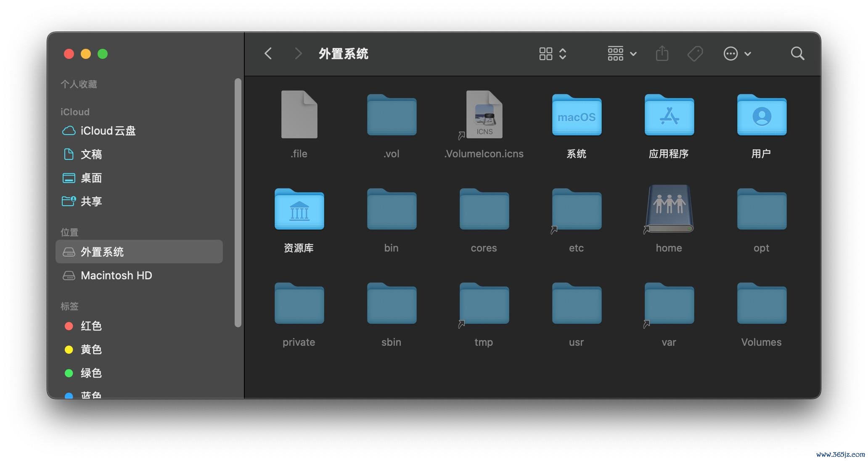Filter by the 黄色 yellow tag
The height and width of the screenshot is (461, 868).
point(139,350)
